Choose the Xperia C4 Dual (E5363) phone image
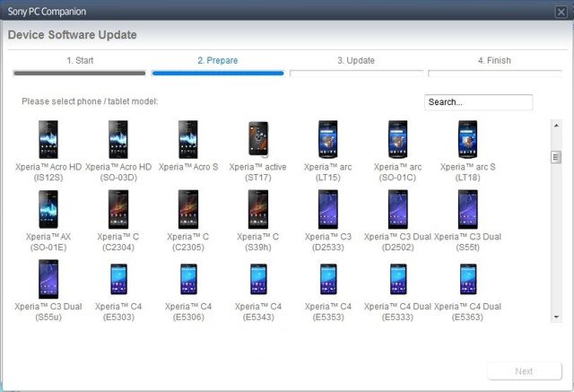 [x=468, y=279]
